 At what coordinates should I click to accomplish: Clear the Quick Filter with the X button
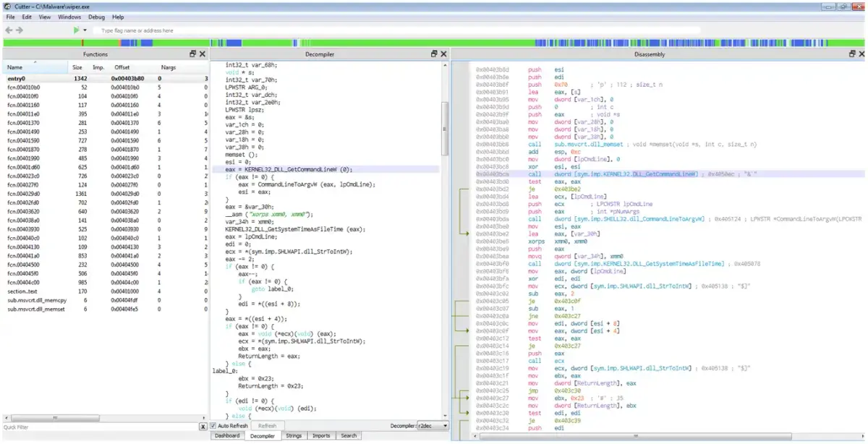[x=203, y=427]
